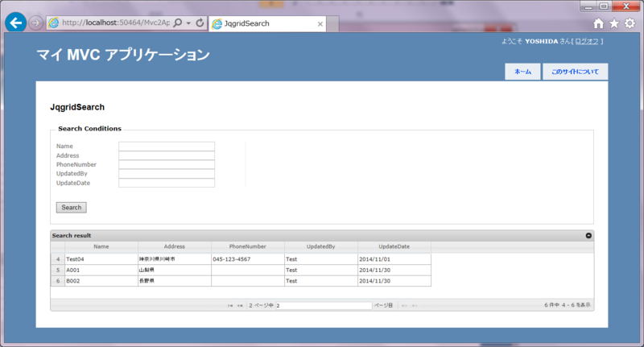Focus the PhoneNumber search input field
644x347 pixels.
pos(167,164)
